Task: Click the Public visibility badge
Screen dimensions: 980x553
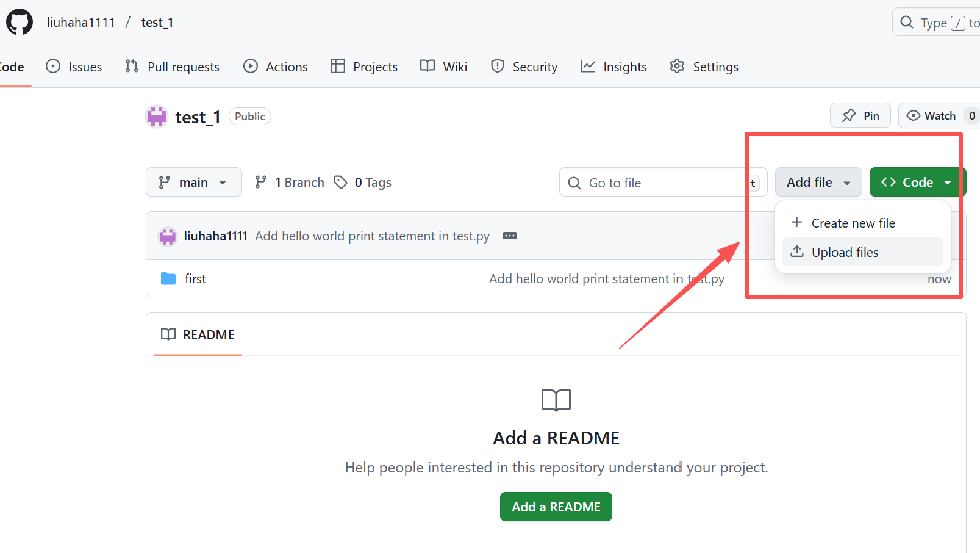Action: [x=250, y=117]
